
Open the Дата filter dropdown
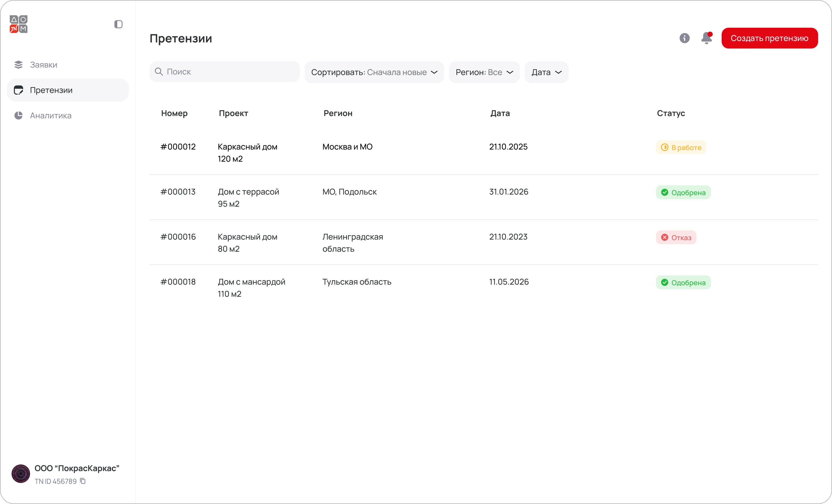tap(546, 72)
